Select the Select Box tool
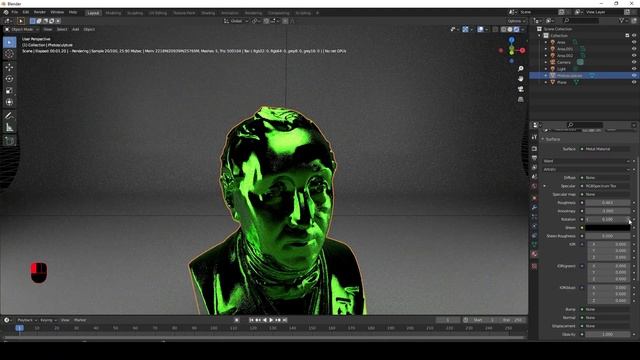Screen dimensions: 640x360 9,42
